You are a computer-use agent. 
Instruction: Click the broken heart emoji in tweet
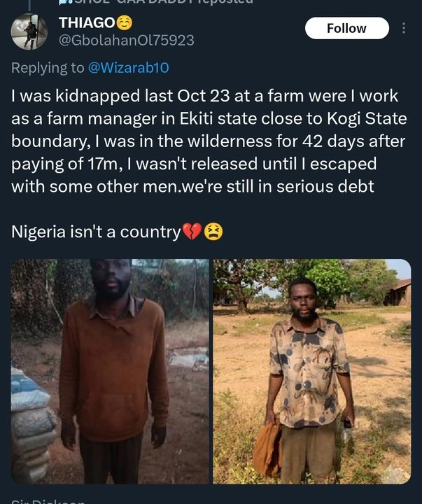[x=191, y=232]
